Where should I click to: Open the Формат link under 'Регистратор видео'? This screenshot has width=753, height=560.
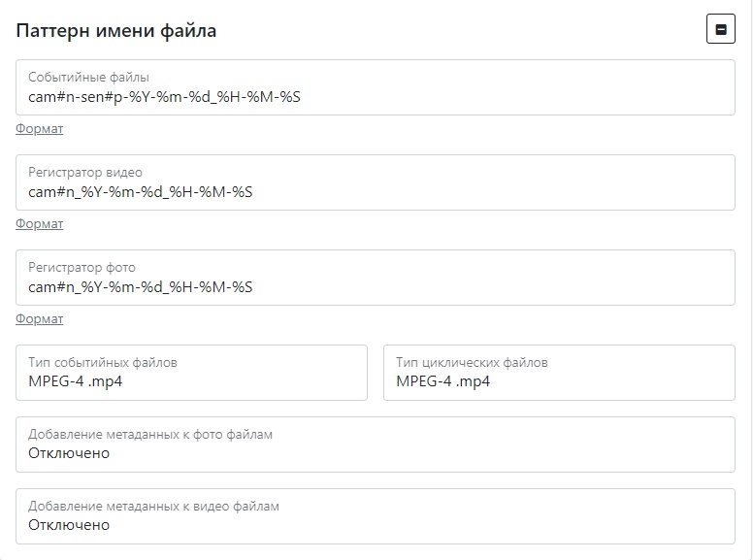pos(40,224)
